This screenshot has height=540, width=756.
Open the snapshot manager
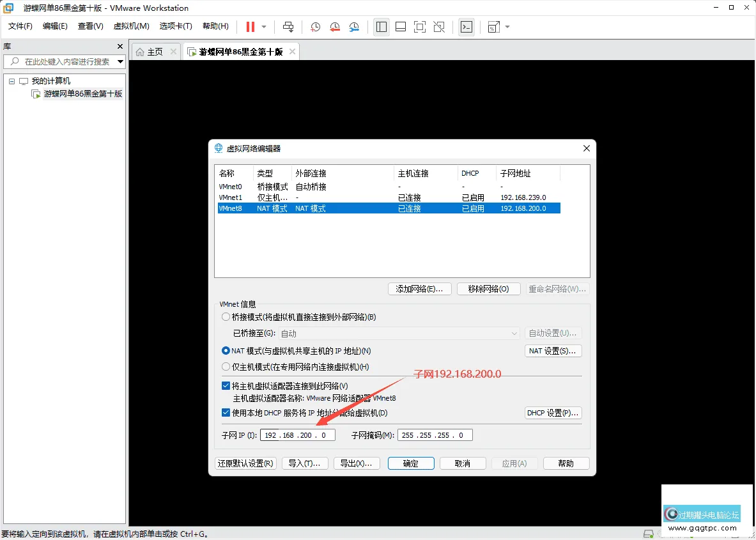pyautogui.click(x=354, y=27)
